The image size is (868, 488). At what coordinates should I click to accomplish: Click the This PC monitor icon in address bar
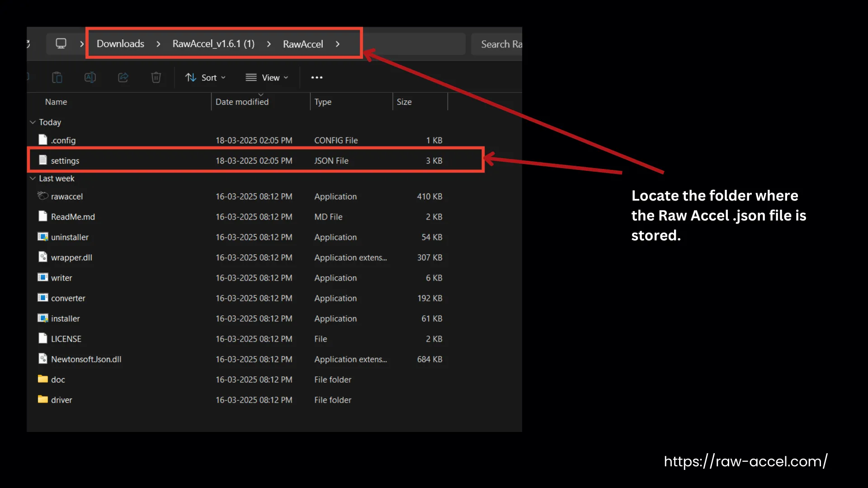[61, 43]
